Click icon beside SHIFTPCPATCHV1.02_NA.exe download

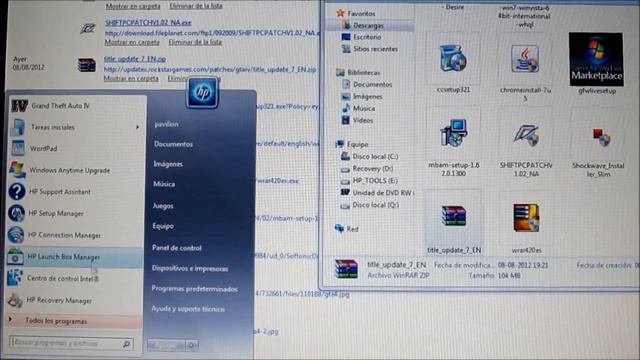(x=88, y=28)
